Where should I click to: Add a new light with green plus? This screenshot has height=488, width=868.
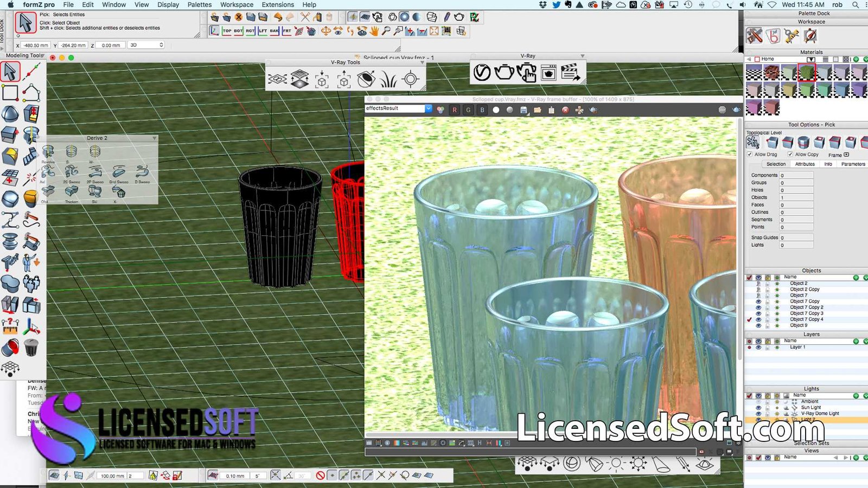point(856,396)
